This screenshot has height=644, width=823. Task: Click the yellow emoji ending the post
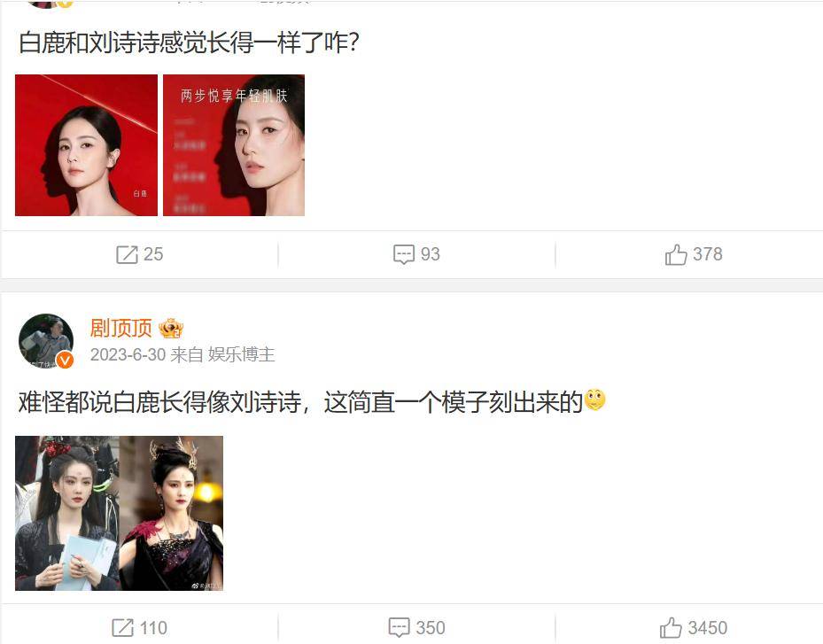595,400
